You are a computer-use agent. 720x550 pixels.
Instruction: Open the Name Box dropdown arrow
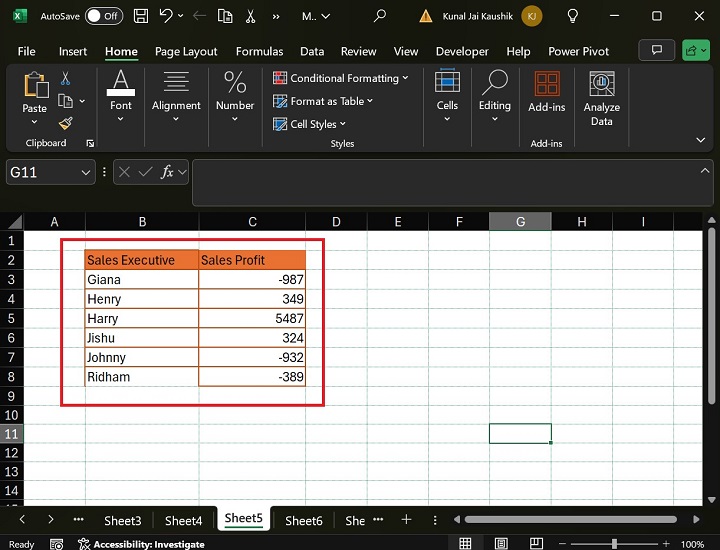[x=85, y=172]
